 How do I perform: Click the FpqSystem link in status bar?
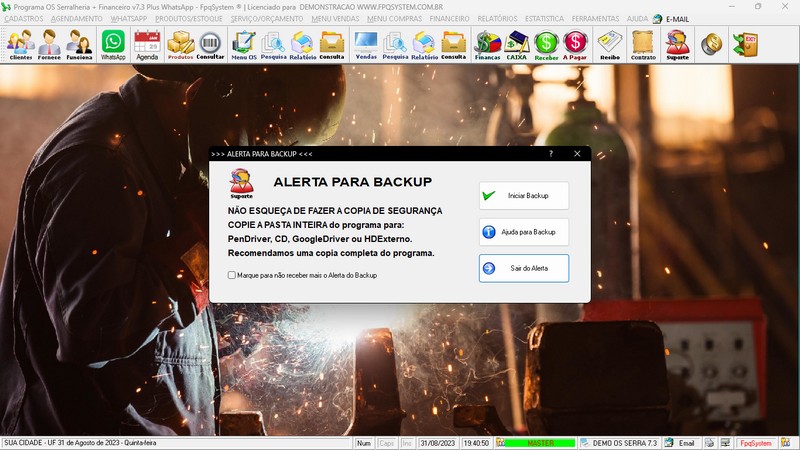pyautogui.click(x=756, y=443)
